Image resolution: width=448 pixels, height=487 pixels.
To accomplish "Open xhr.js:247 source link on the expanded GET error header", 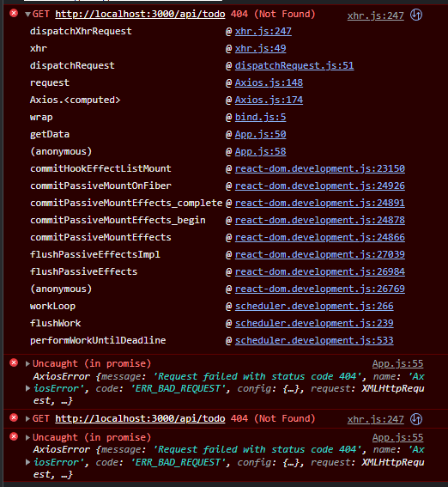I will pyautogui.click(x=375, y=15).
